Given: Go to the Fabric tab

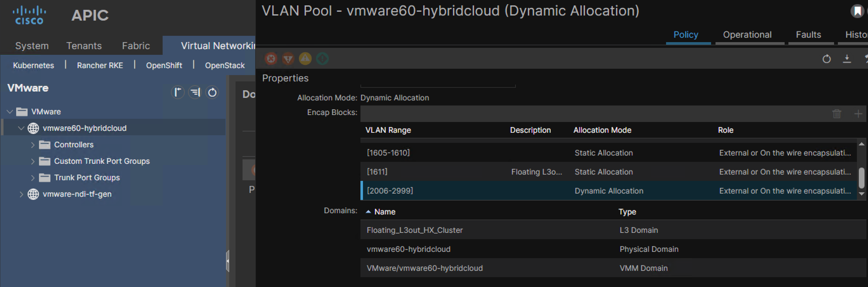Looking at the screenshot, I should click(x=136, y=46).
